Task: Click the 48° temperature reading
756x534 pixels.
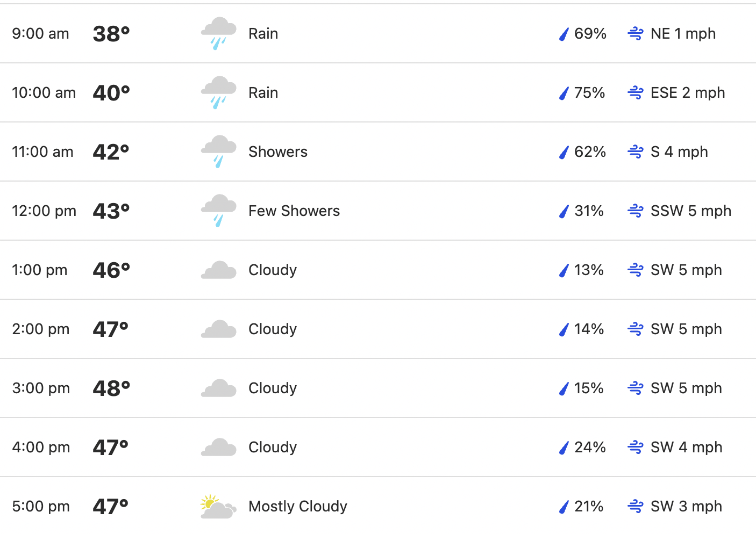Action: [x=111, y=388]
